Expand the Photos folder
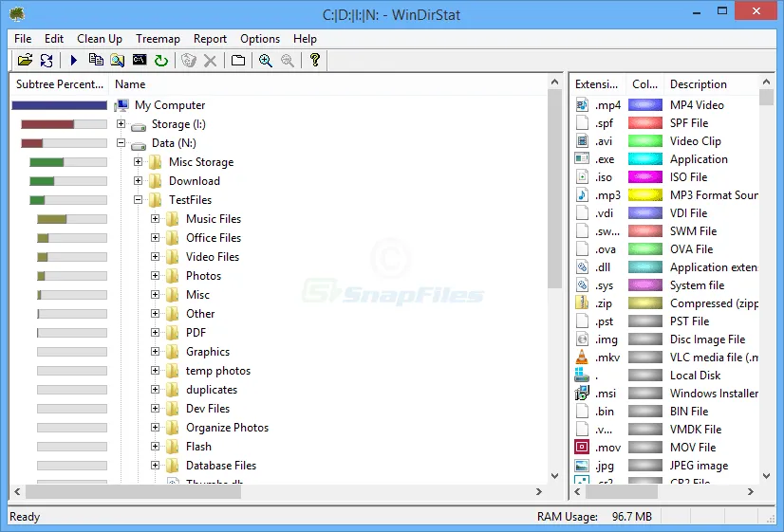The image size is (784, 532). coord(155,275)
